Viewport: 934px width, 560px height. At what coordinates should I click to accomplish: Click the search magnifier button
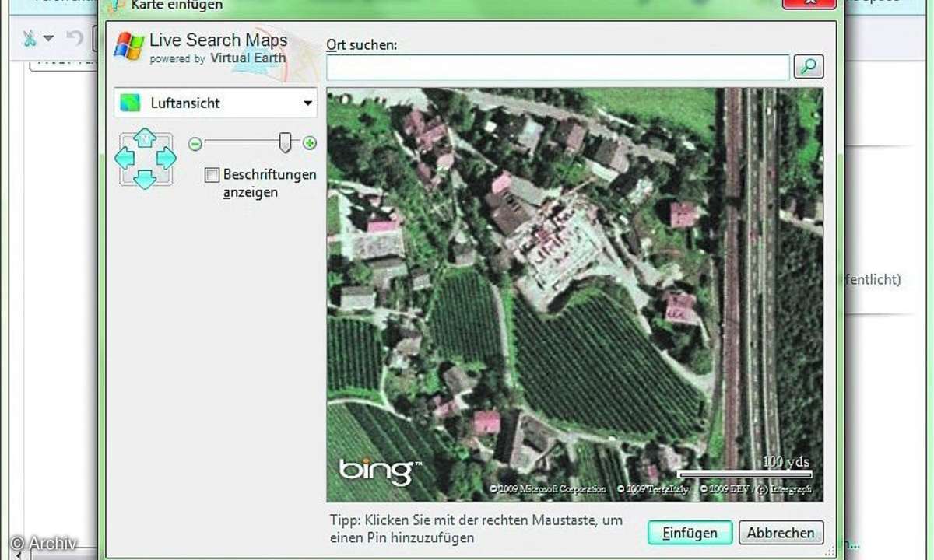pos(809,67)
